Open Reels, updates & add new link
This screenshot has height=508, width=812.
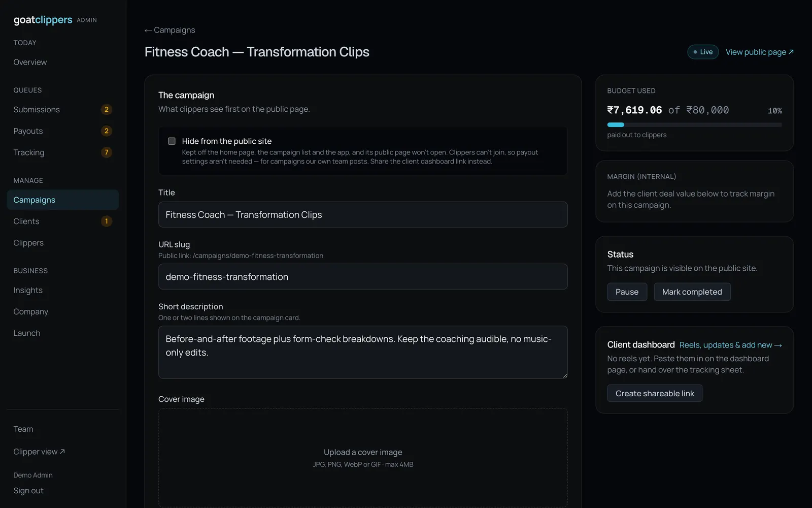[730, 345]
